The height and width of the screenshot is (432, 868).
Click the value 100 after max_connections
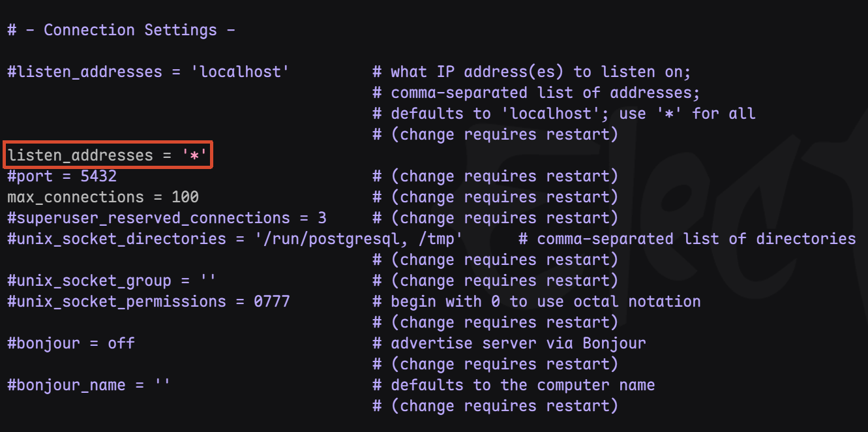pyautogui.click(x=185, y=197)
